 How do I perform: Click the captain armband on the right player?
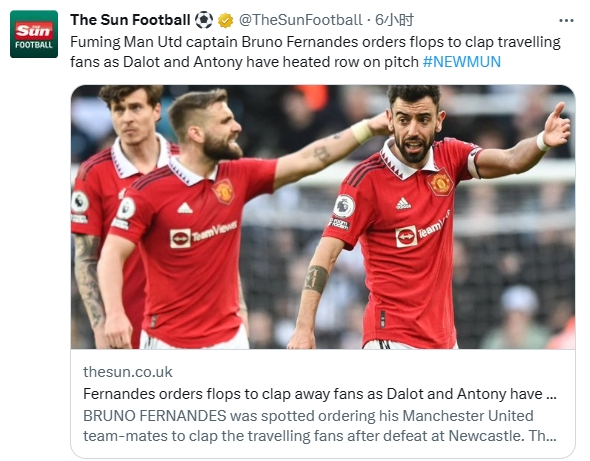474,163
